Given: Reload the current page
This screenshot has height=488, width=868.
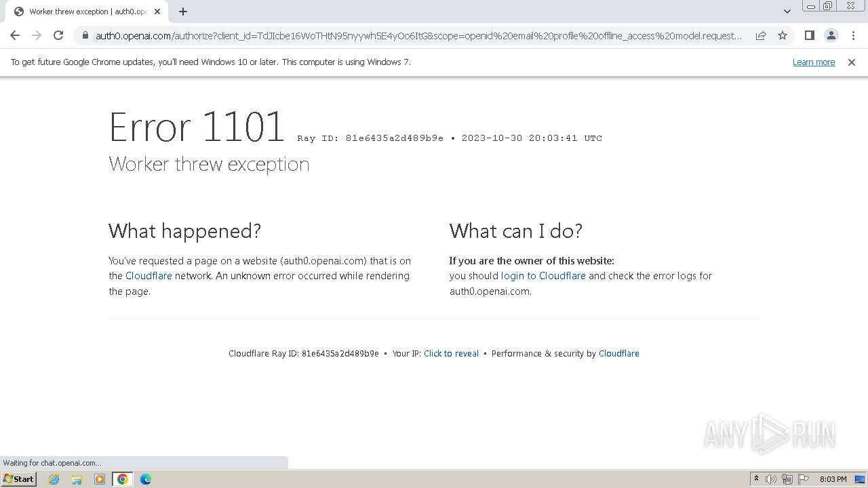Looking at the screenshot, I should [58, 35].
